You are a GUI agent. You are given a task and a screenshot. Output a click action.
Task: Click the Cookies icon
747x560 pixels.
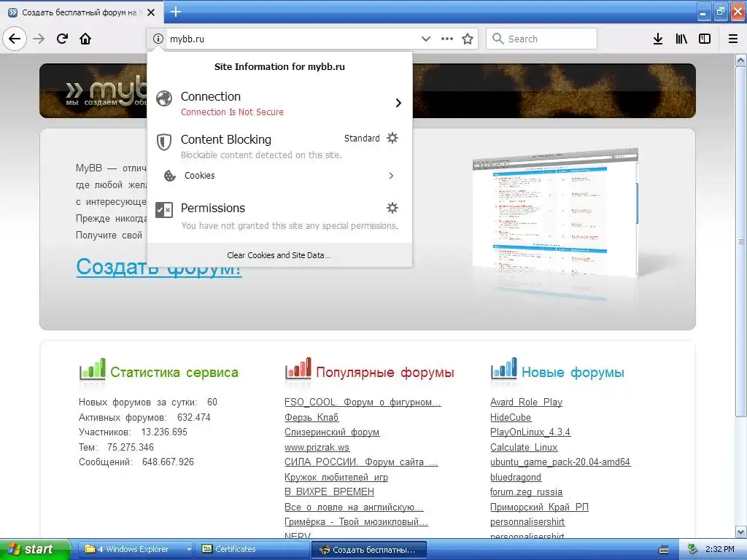(169, 176)
